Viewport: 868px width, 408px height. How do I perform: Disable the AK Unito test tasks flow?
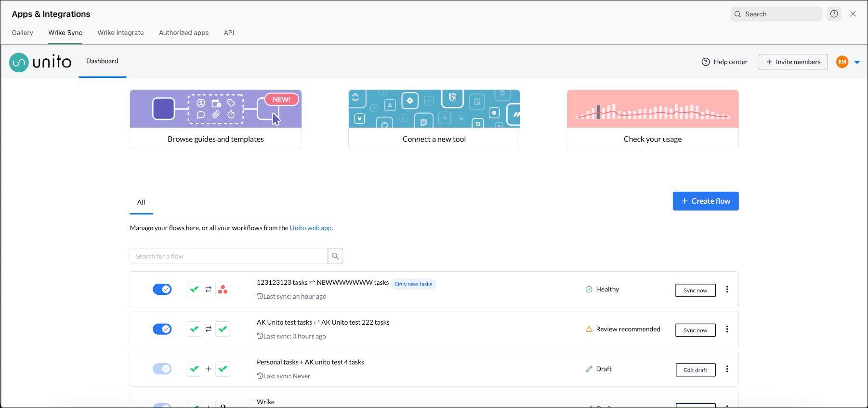(x=162, y=329)
